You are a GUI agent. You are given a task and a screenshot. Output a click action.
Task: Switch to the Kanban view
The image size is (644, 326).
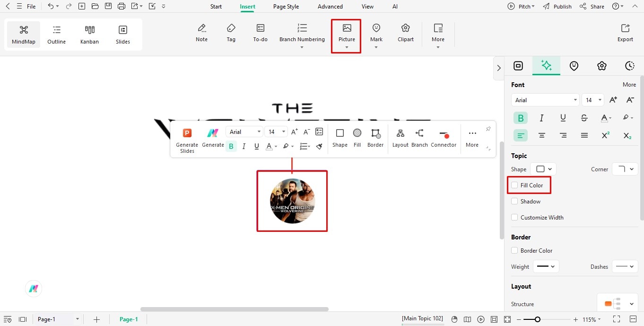[x=90, y=35]
